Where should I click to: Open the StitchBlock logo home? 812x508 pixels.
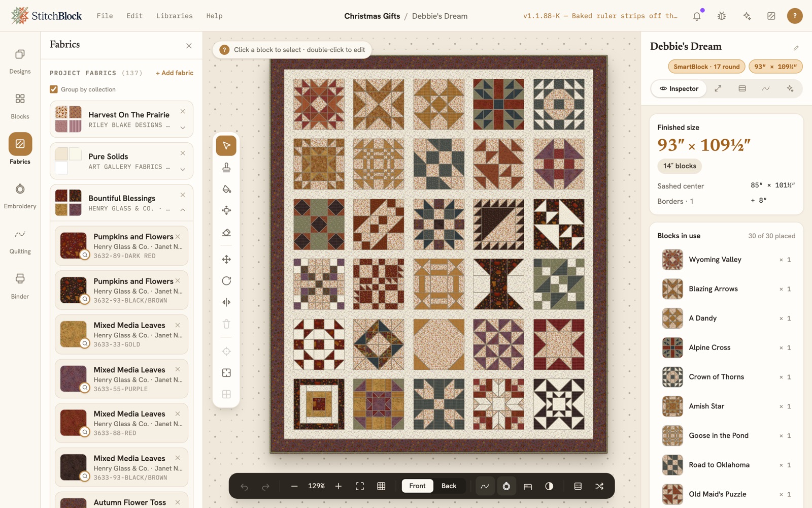pyautogui.click(x=46, y=16)
